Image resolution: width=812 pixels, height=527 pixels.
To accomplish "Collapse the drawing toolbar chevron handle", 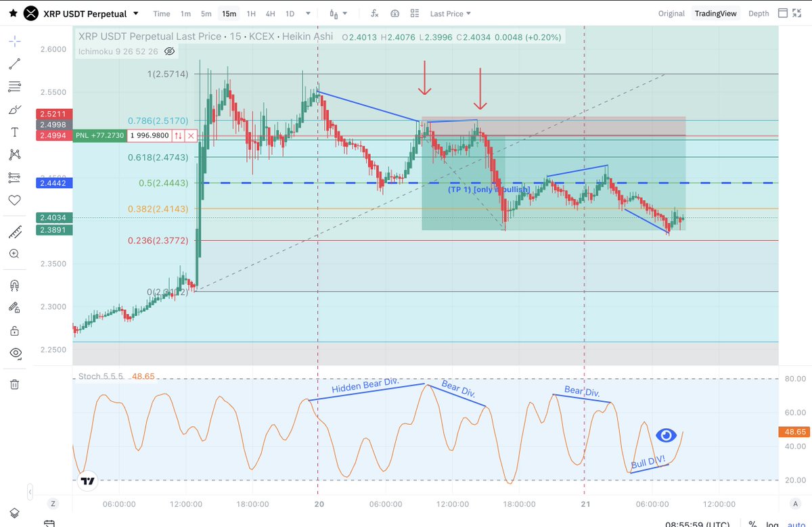I will tap(29, 492).
